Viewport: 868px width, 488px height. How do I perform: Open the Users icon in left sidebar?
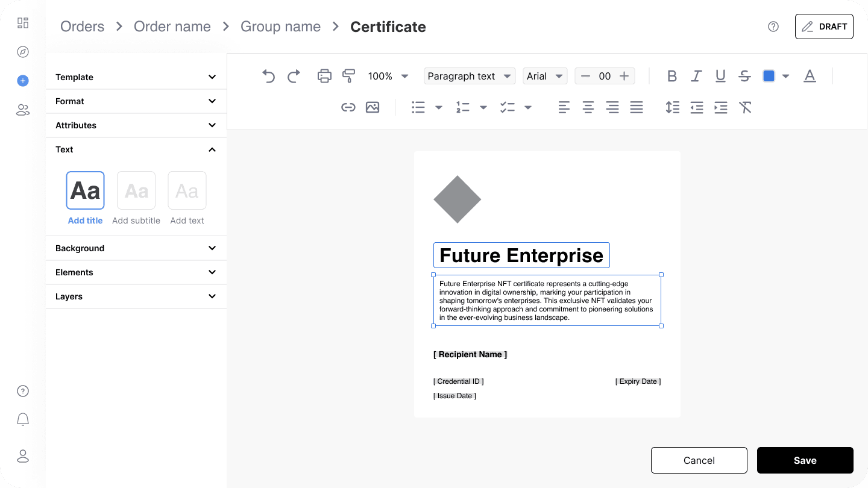pyautogui.click(x=22, y=110)
